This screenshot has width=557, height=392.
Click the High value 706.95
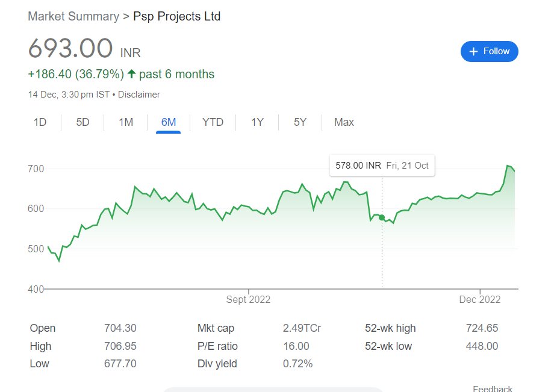point(120,346)
